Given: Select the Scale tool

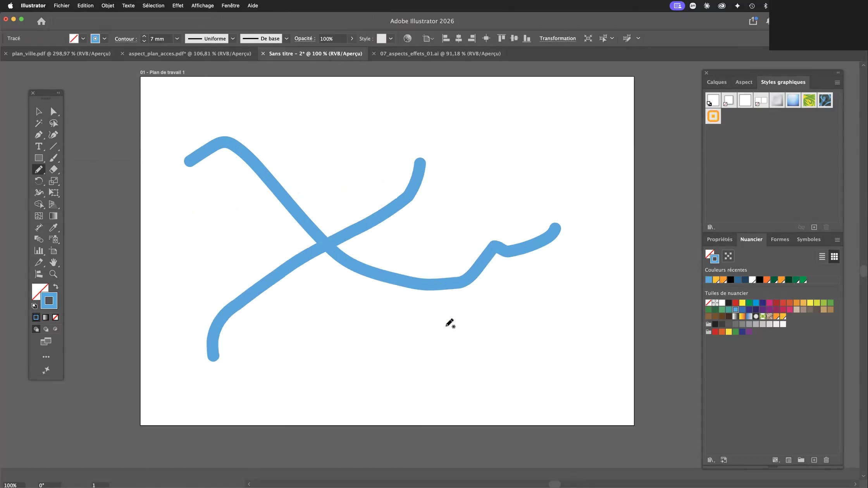Looking at the screenshot, I should (x=53, y=181).
